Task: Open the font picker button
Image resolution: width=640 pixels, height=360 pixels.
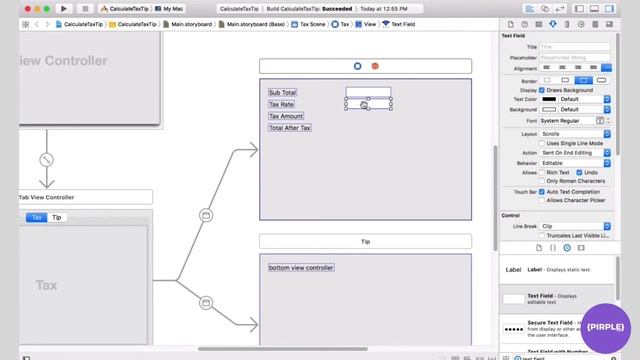Action: click(x=600, y=121)
